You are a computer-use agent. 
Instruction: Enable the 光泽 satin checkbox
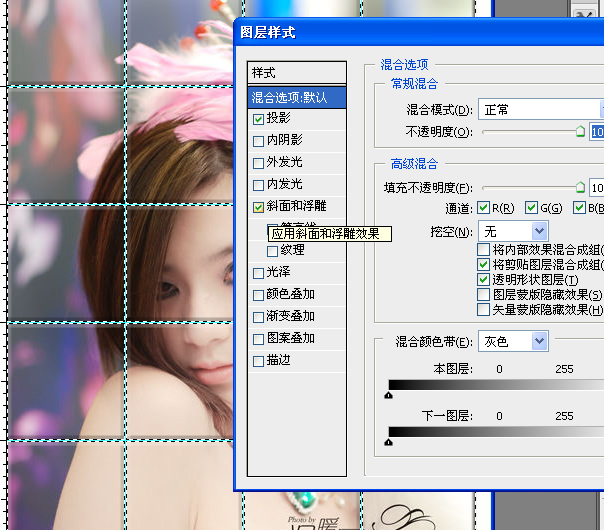click(x=258, y=273)
